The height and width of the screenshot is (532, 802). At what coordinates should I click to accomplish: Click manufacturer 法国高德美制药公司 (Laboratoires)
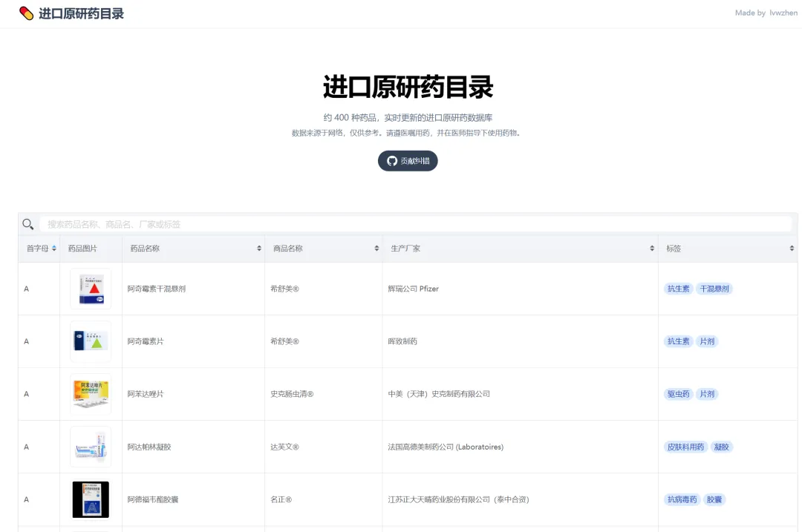click(446, 447)
